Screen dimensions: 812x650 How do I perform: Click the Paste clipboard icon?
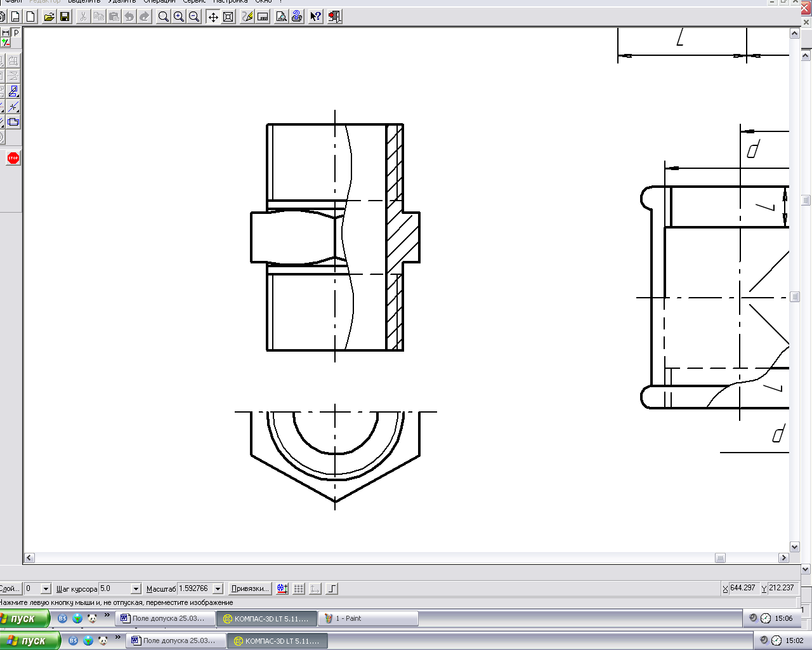point(114,17)
